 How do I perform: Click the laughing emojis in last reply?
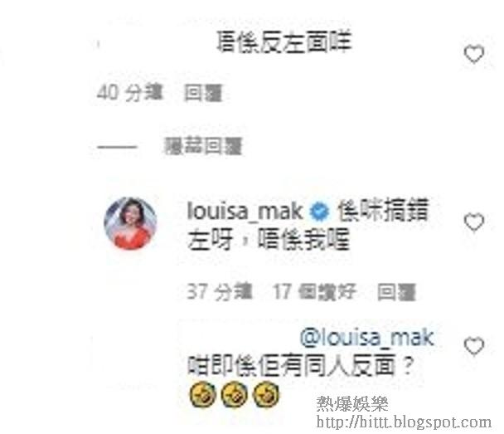[234, 394]
